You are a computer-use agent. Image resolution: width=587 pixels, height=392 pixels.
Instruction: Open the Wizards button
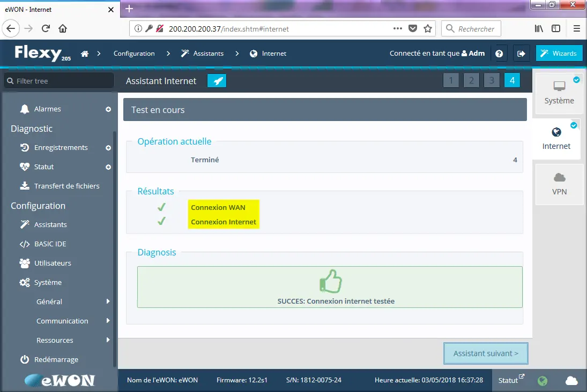[559, 53]
